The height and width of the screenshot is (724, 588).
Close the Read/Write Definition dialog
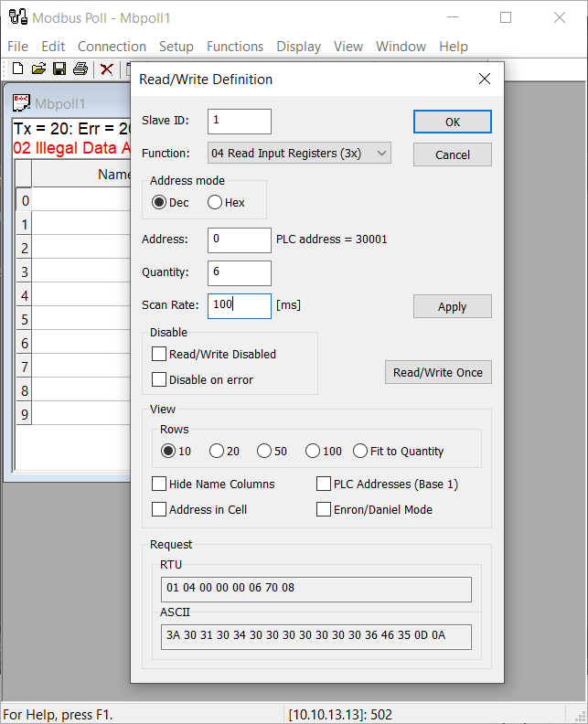485,79
